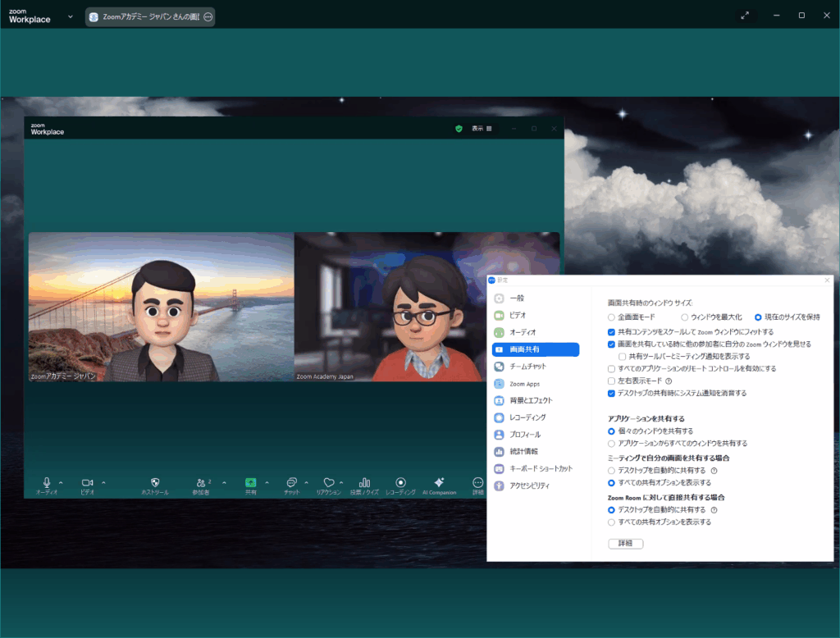Select Zoom Academy Japan video tile with glasses avatar
The width and height of the screenshot is (840, 638).
click(427, 307)
